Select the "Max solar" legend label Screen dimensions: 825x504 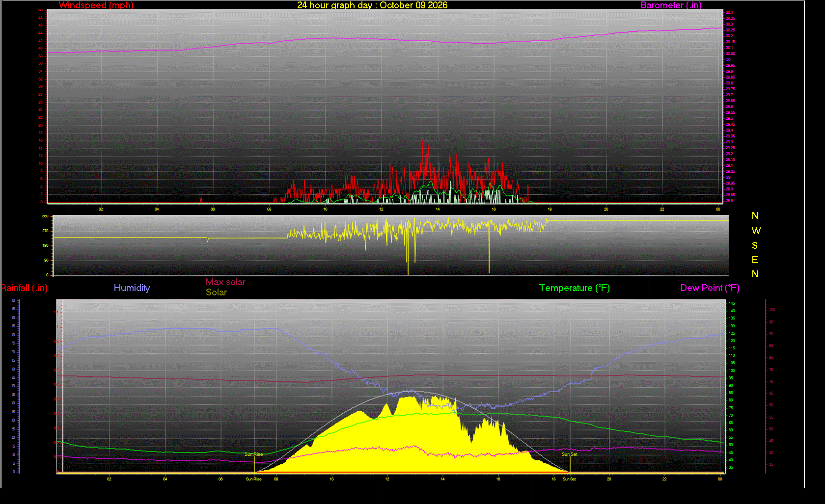(225, 282)
